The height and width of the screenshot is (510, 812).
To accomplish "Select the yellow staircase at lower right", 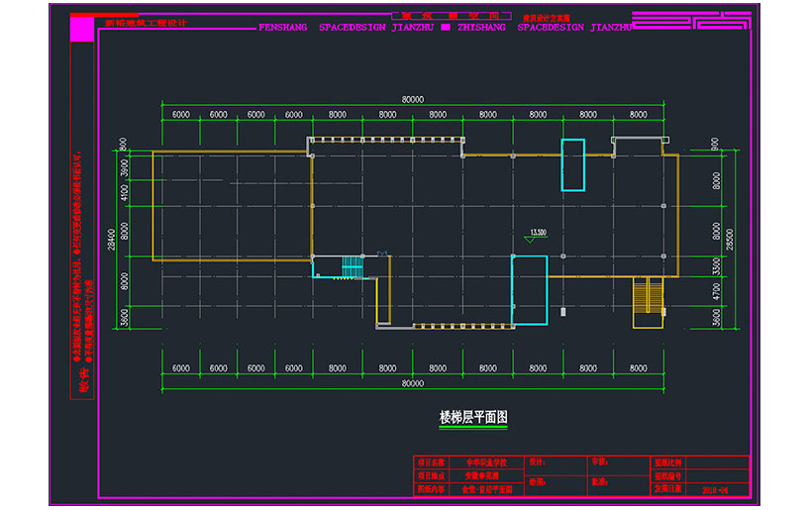I will (649, 295).
